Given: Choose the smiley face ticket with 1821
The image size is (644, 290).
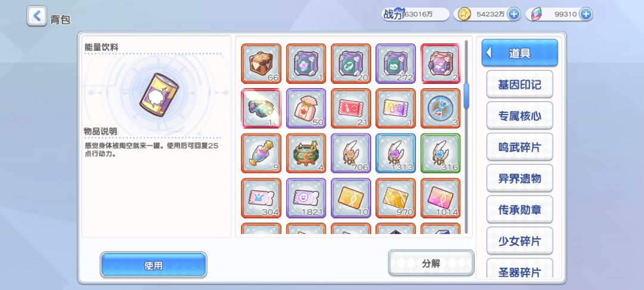Looking at the screenshot, I should tap(306, 198).
